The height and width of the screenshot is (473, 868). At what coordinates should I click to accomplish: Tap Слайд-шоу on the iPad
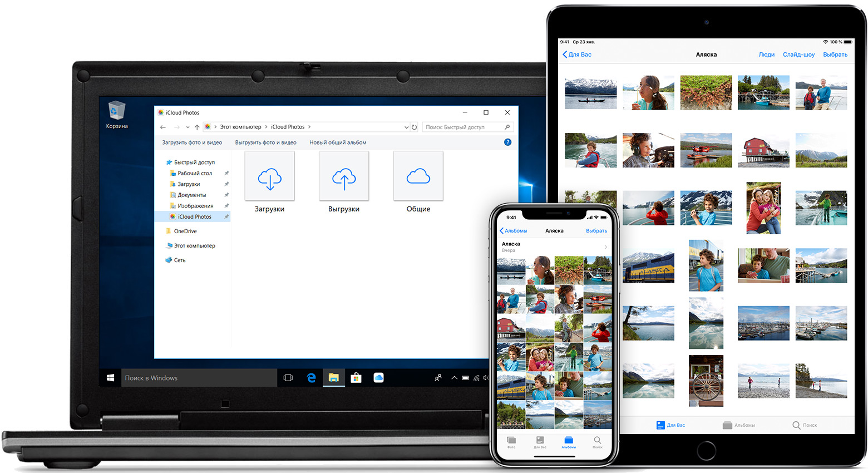798,55
